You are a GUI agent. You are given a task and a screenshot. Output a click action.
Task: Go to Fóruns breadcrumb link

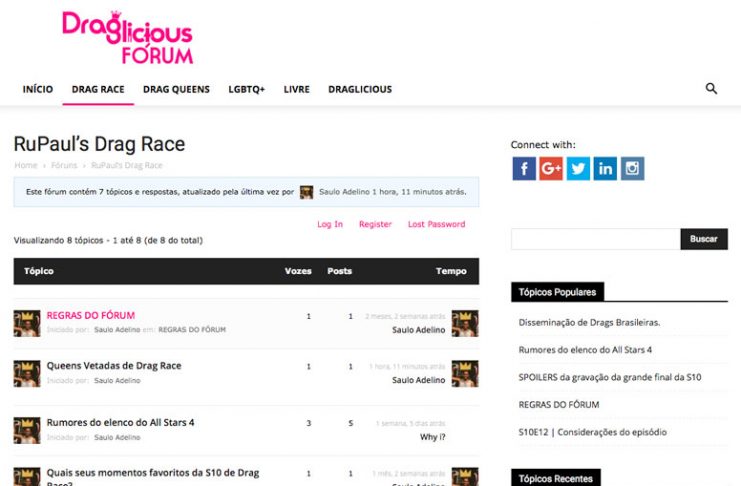pyautogui.click(x=64, y=165)
